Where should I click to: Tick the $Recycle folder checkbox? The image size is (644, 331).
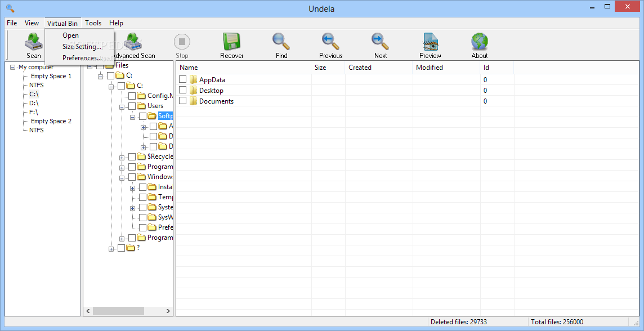tap(132, 156)
